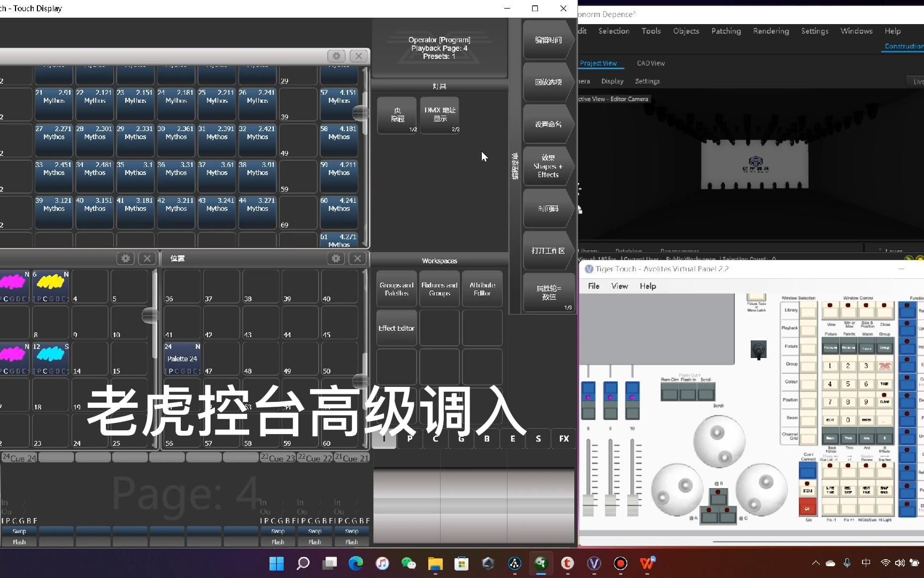
Task: Enable Flash on the rightmost playback fader
Action: tap(351, 542)
